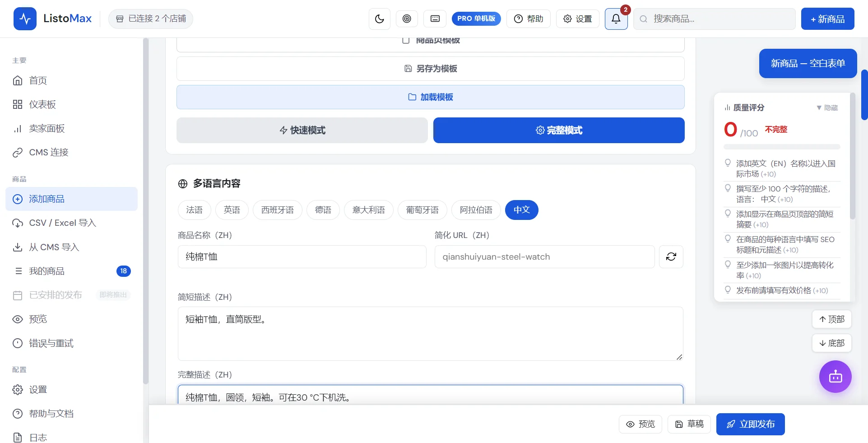Regenerate URL slug refresh icon
Image resolution: width=868 pixels, height=443 pixels.
click(671, 256)
